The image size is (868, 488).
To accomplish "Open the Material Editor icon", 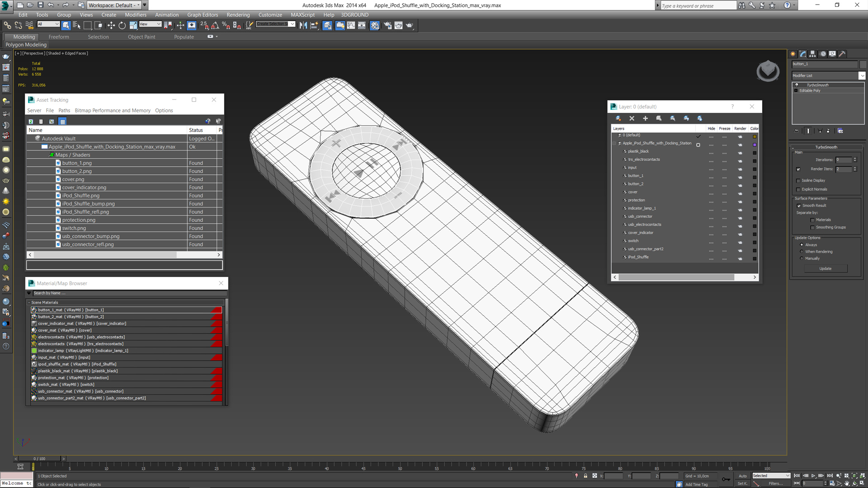I will (x=375, y=25).
